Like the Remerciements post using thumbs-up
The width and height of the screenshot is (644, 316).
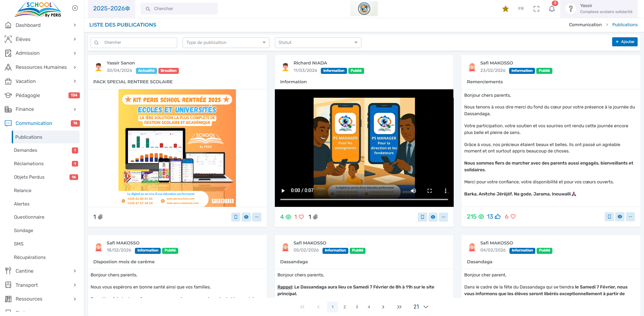[498, 217]
